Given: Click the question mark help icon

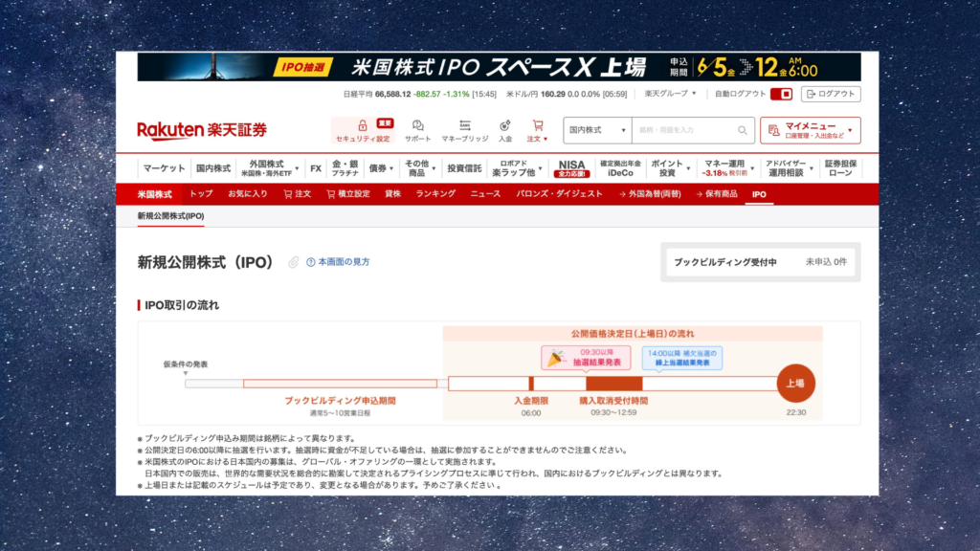Looking at the screenshot, I should [x=311, y=262].
